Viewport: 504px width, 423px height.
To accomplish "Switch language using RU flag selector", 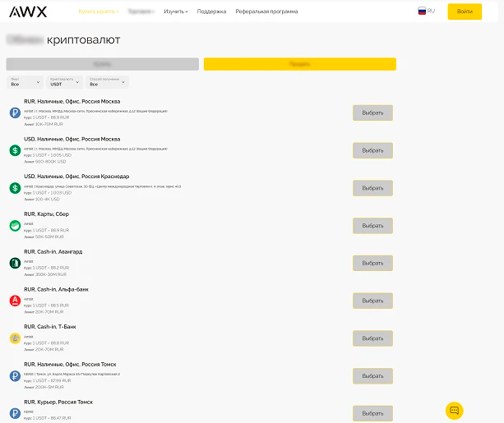I will click(x=427, y=11).
